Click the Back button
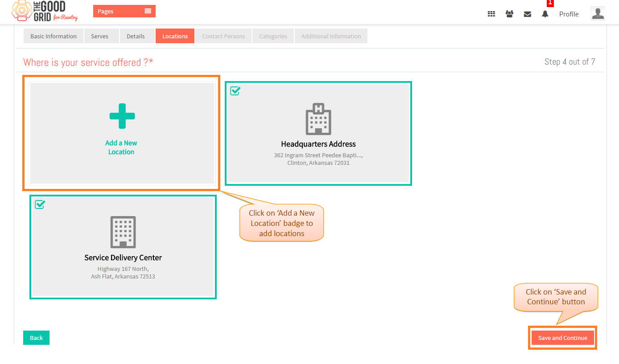 click(x=36, y=338)
